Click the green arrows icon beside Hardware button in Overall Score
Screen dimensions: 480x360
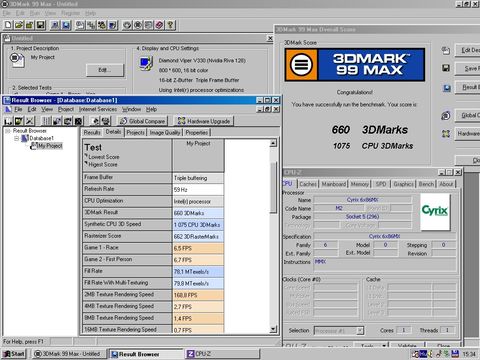tap(446, 134)
